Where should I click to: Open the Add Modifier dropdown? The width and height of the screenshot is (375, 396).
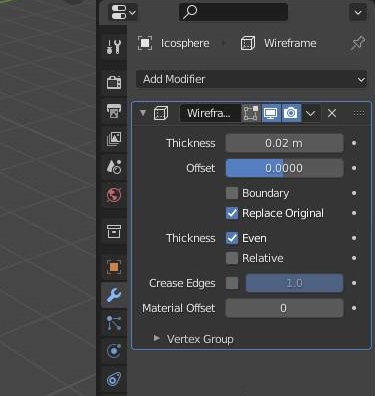coord(252,79)
